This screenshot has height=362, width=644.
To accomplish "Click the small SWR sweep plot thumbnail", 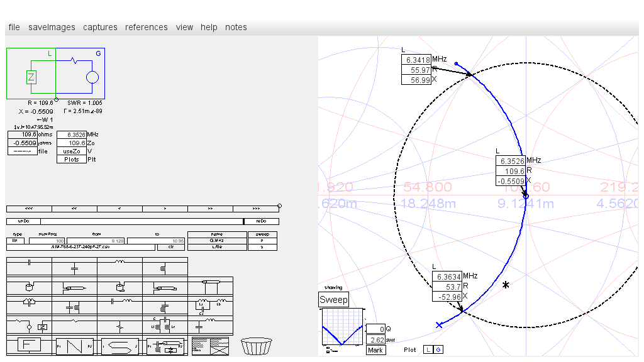I will [343, 327].
